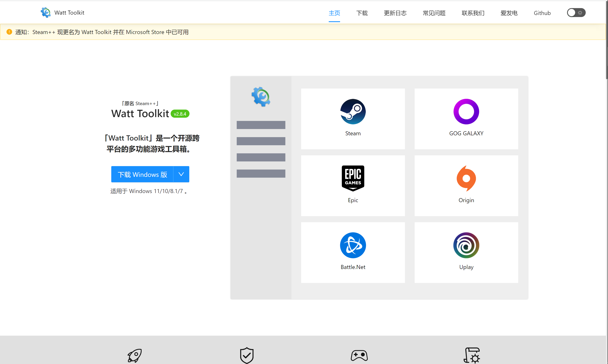
Task: Click the Epic Games logo
Action: pos(353,178)
